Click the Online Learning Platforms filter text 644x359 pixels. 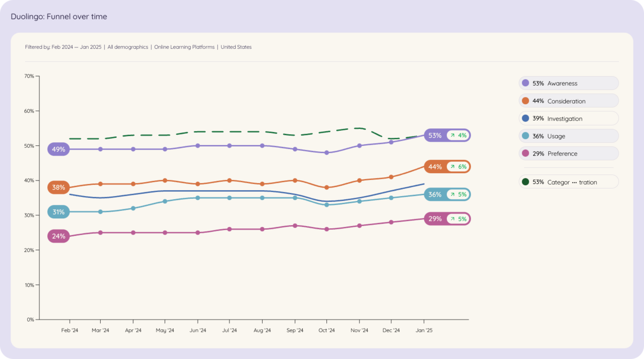pyautogui.click(x=184, y=47)
